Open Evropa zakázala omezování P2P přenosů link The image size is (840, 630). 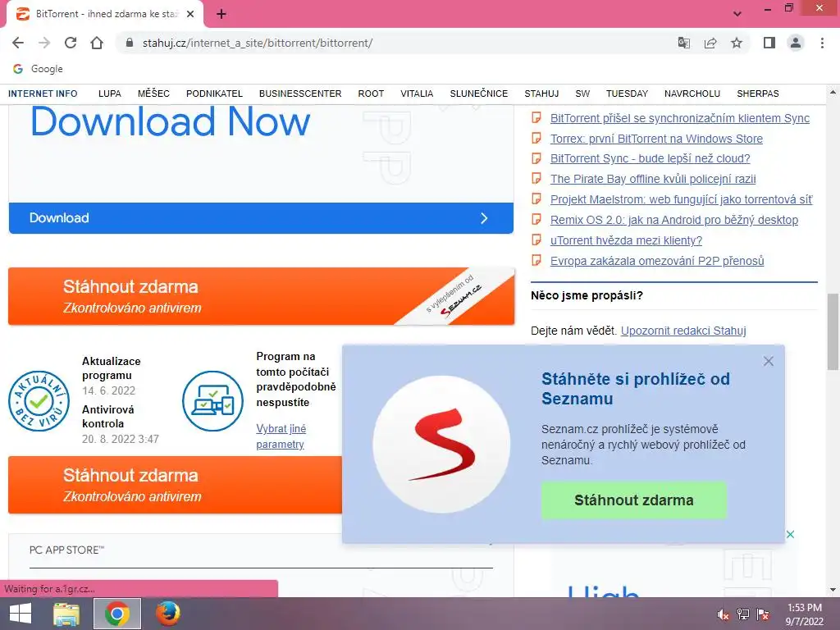tap(657, 261)
